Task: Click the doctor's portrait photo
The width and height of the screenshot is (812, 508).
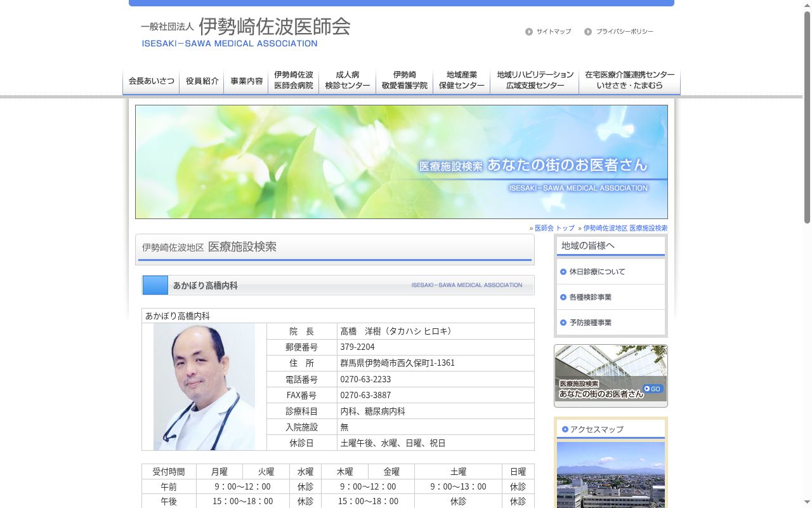Action: coord(204,387)
